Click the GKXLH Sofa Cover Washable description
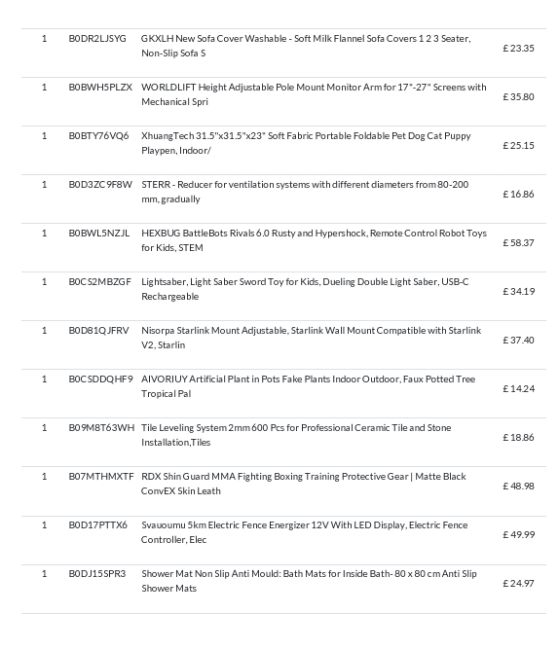559x650 pixels. [306, 46]
